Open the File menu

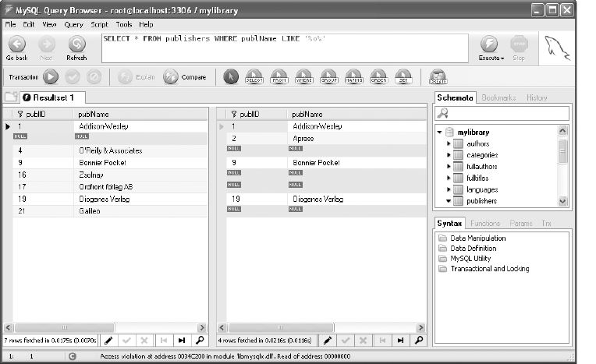coord(10,24)
